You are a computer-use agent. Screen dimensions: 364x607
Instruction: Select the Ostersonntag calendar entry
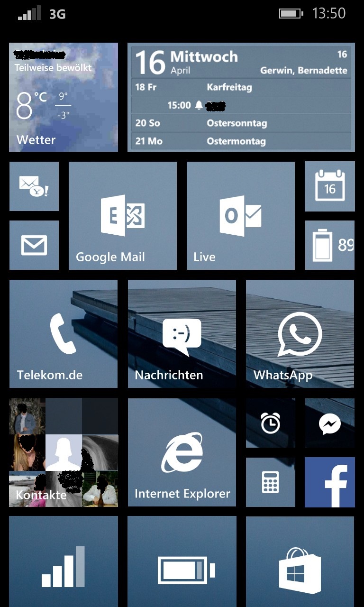(241, 123)
